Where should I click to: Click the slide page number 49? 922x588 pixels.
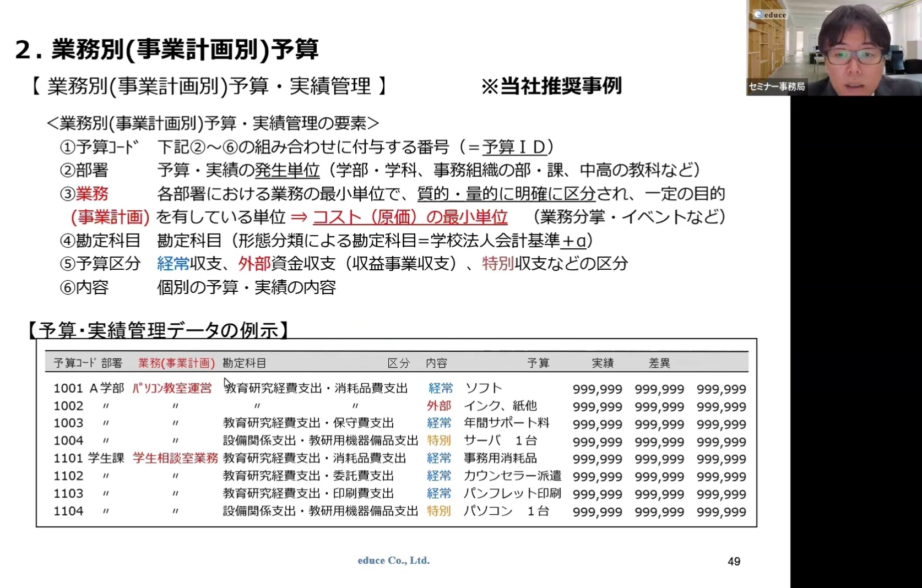point(734,562)
